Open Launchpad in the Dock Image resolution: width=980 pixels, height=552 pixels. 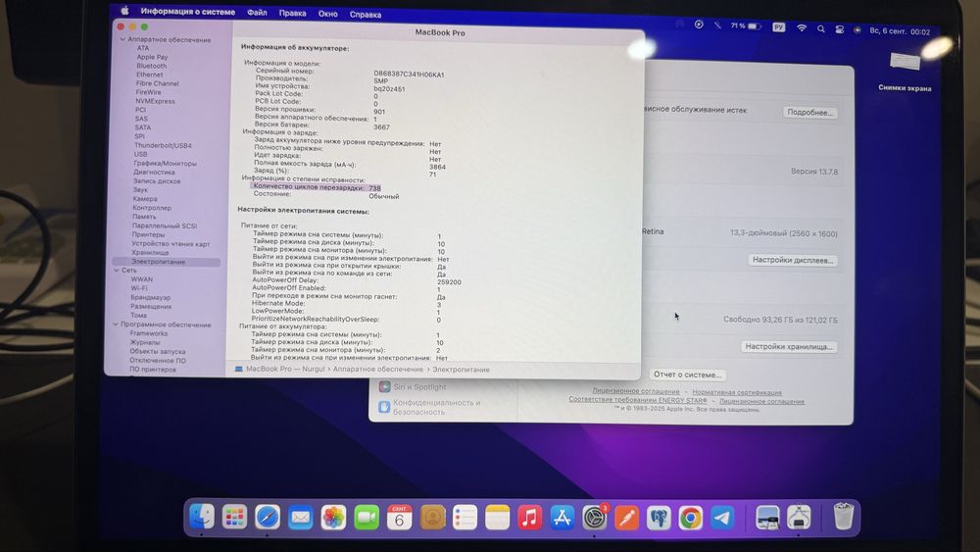pyautogui.click(x=234, y=517)
